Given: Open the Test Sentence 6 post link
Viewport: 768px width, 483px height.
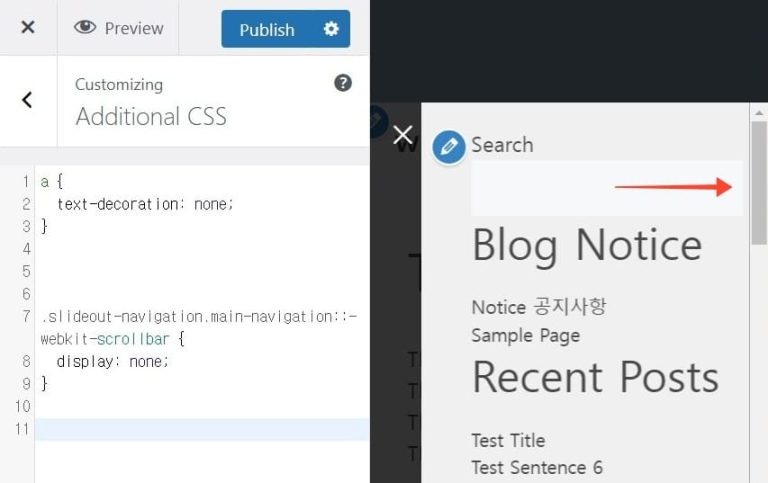Looking at the screenshot, I should [x=537, y=467].
